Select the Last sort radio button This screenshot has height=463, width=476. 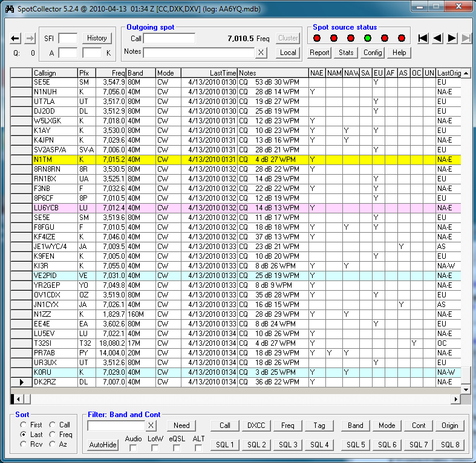23,435
